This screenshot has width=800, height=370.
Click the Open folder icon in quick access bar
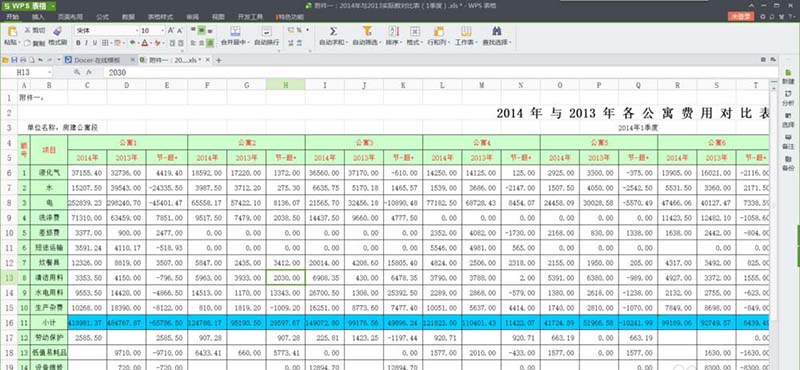[6, 60]
